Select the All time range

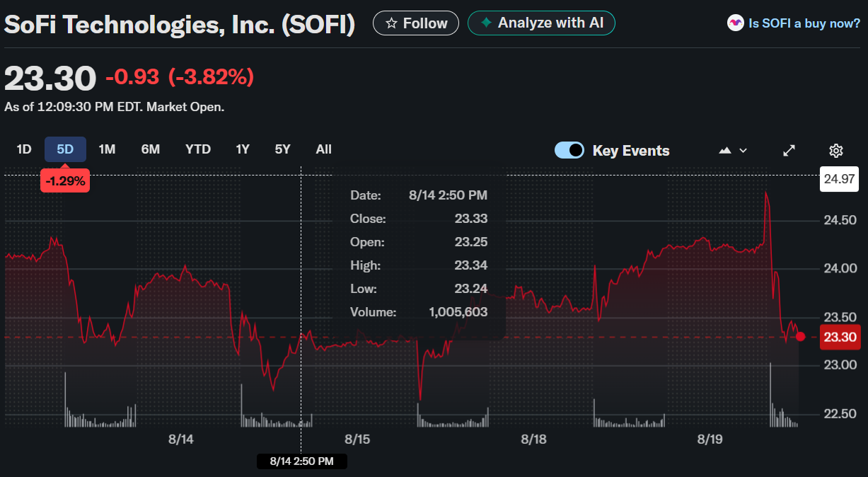323,149
